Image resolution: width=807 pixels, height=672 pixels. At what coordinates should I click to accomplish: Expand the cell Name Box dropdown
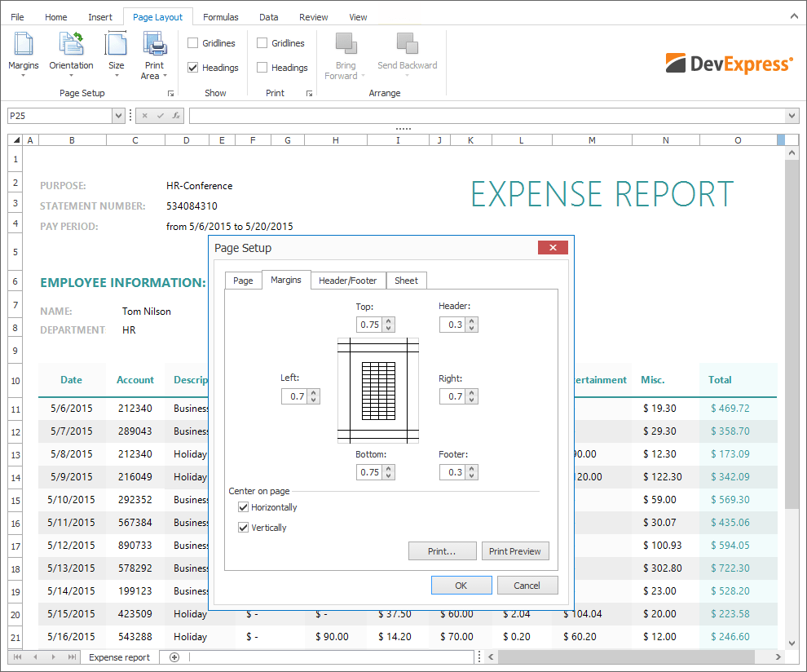click(x=119, y=116)
